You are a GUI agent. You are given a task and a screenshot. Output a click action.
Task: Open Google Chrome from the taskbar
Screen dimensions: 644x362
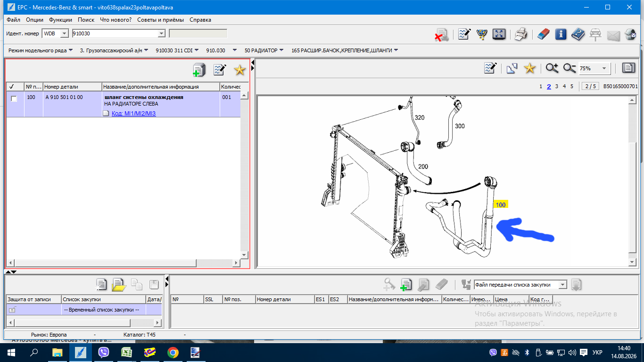pos(173,352)
